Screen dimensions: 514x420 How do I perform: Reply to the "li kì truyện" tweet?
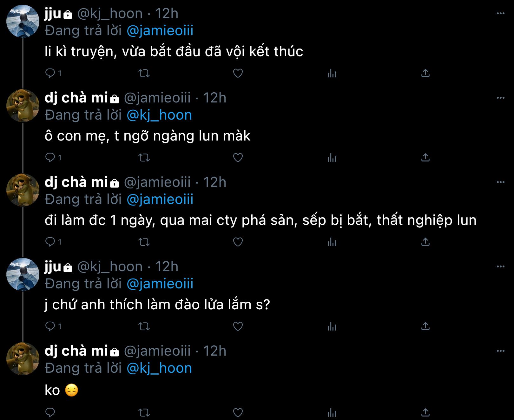click(50, 73)
